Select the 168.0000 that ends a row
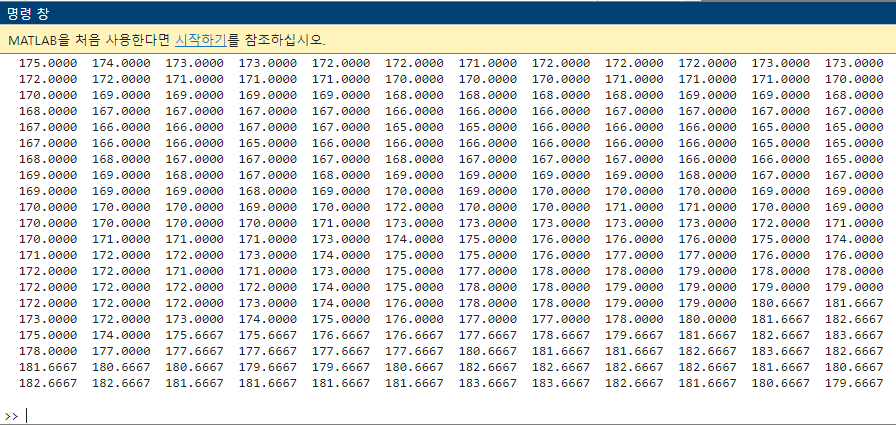Viewport: 896px width, 425px height. tap(854, 95)
